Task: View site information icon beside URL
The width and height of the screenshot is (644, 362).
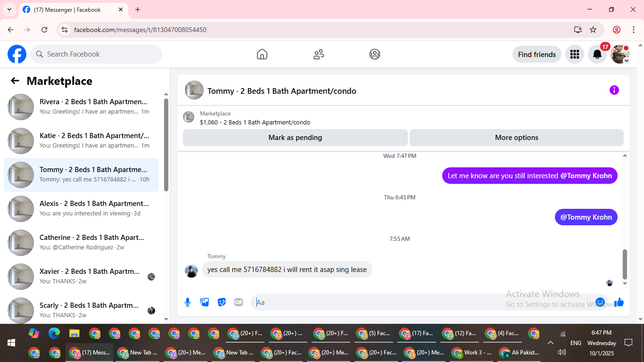Action: (x=65, y=30)
